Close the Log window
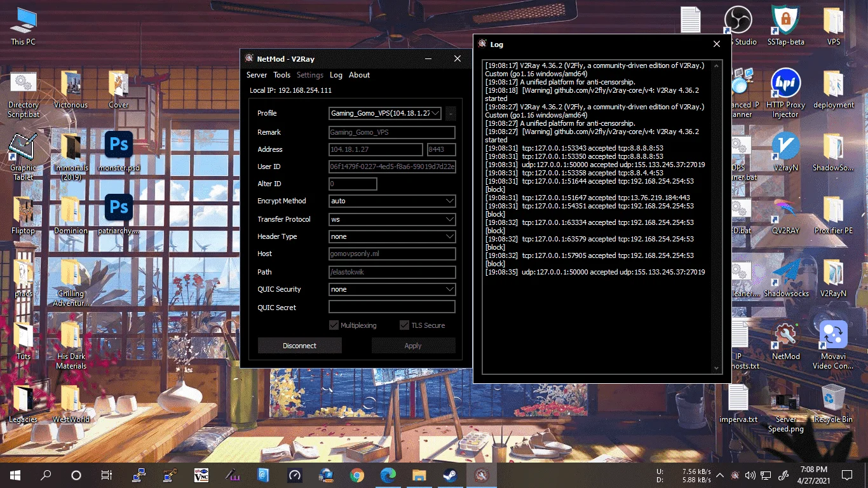This screenshot has height=488, width=868. [x=717, y=44]
